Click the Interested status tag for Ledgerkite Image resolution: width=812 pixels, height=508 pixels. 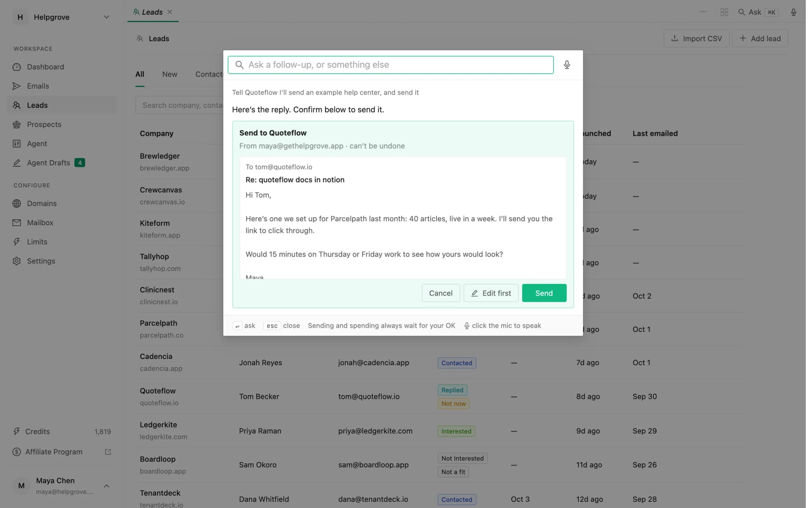[x=456, y=431]
